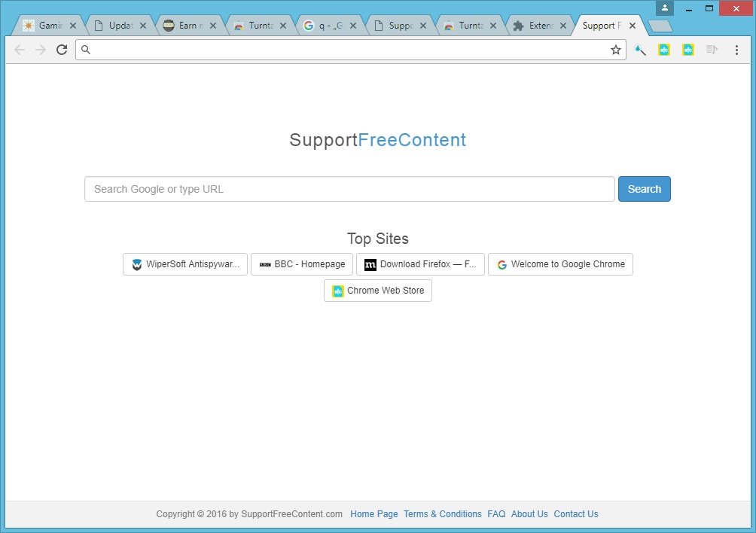The width and height of the screenshot is (756, 533).
Task: Close the Gaming tab
Action: click(x=73, y=26)
